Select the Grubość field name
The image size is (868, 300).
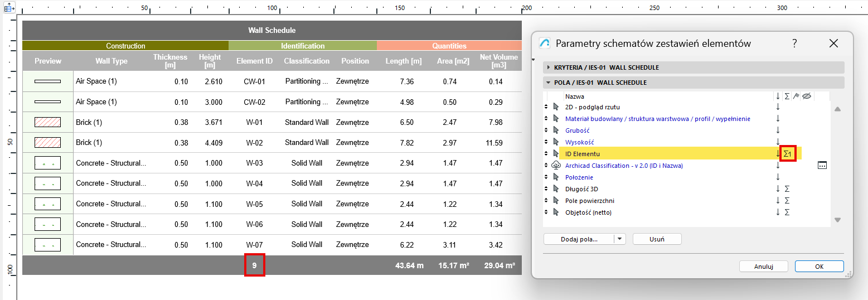point(578,130)
